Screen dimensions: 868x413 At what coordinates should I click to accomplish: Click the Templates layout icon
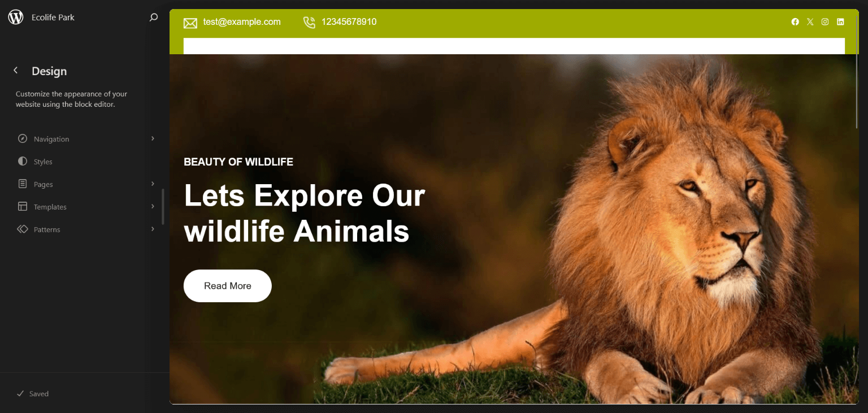point(23,207)
